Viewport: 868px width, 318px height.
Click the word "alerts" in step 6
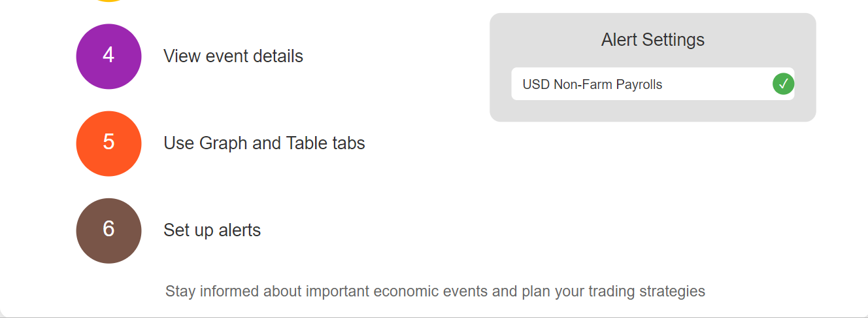pos(239,230)
